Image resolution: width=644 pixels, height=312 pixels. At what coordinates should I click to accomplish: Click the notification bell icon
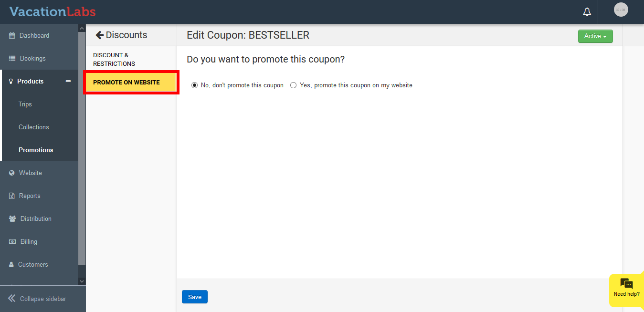pyautogui.click(x=587, y=12)
